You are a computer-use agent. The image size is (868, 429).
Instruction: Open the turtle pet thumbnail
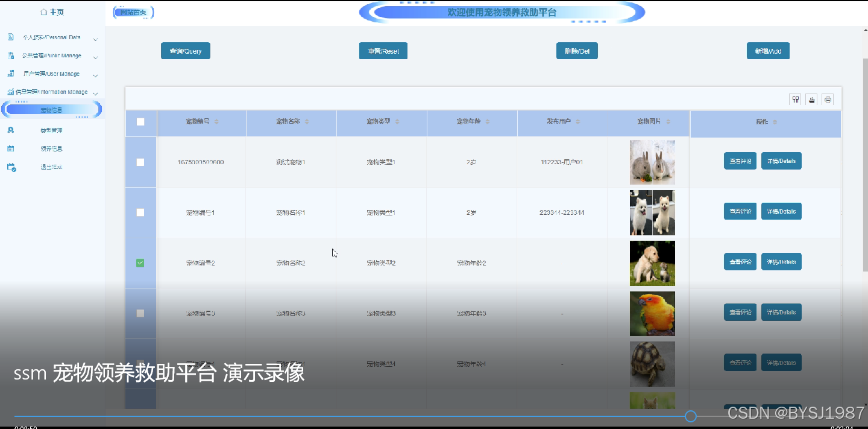click(x=652, y=364)
